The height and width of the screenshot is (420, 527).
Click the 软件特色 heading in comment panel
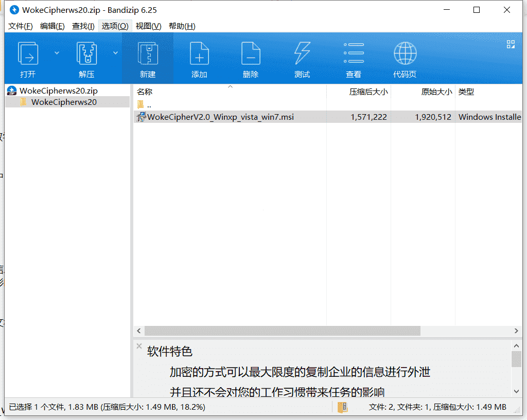coord(170,352)
